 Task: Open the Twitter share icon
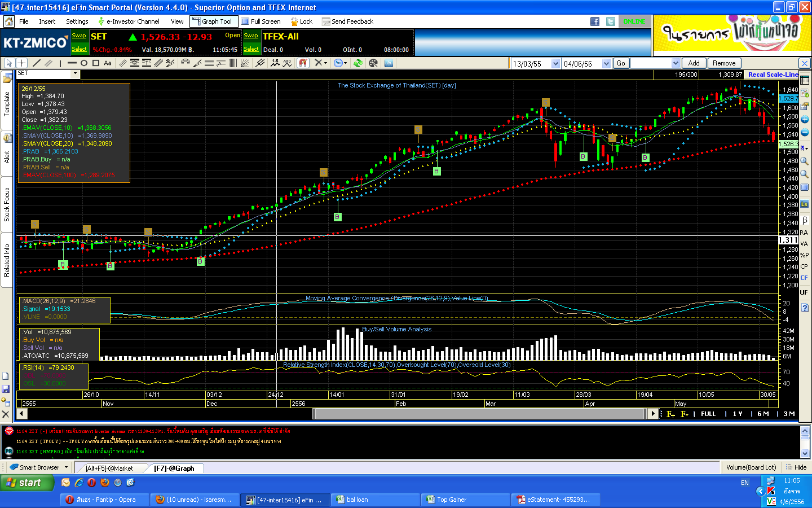coord(611,21)
